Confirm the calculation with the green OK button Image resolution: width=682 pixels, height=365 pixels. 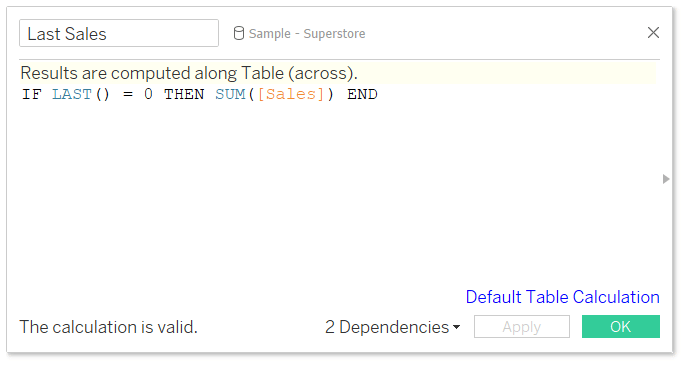621,327
